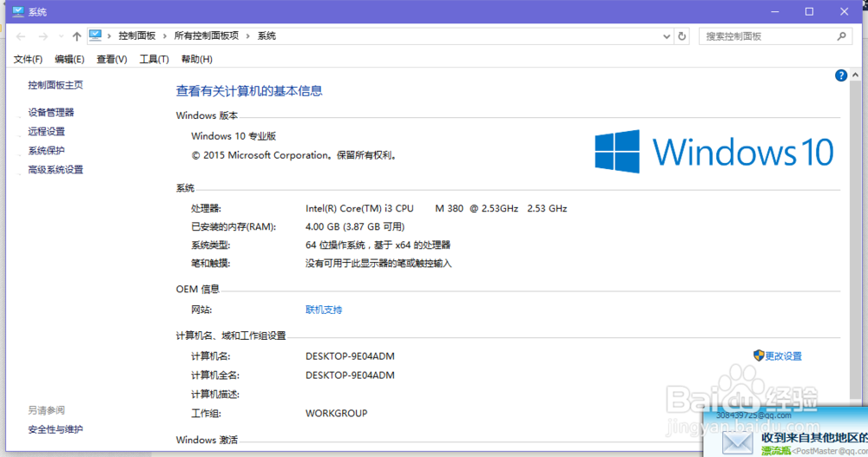Image resolution: width=868 pixels, height=457 pixels.
Task: Open the 编辑(E) menu
Action: 69,59
